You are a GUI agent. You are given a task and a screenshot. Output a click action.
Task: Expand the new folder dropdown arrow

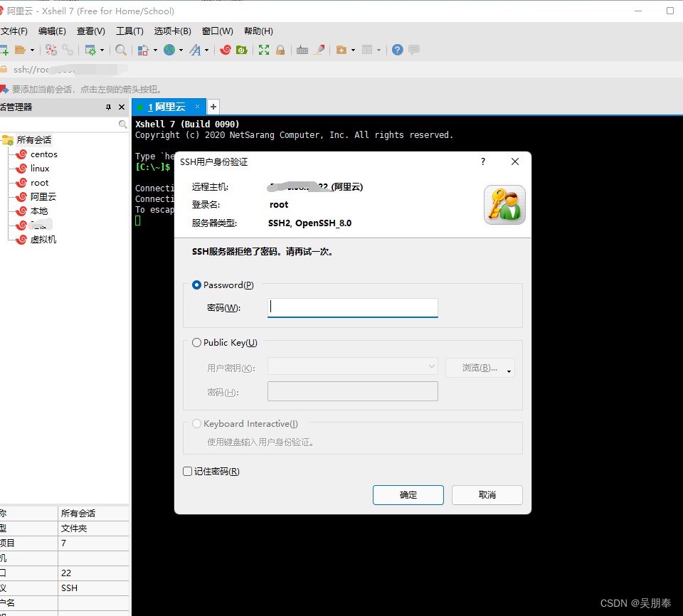tap(353, 50)
